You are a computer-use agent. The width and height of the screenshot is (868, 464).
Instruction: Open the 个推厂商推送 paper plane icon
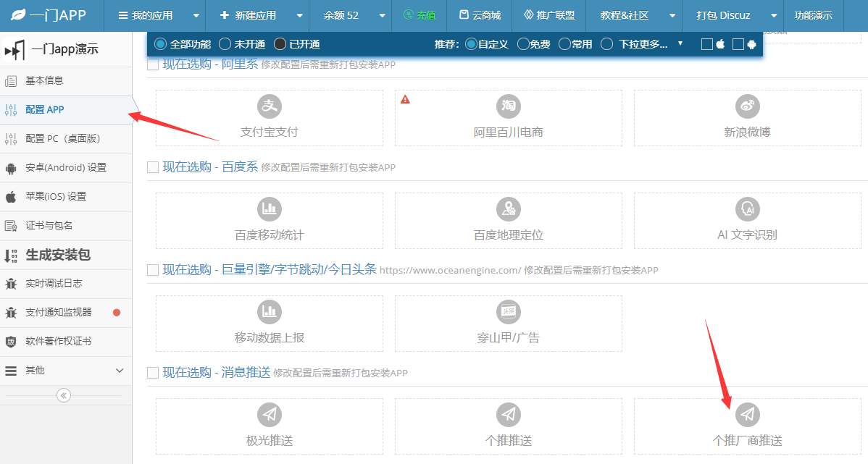747,414
